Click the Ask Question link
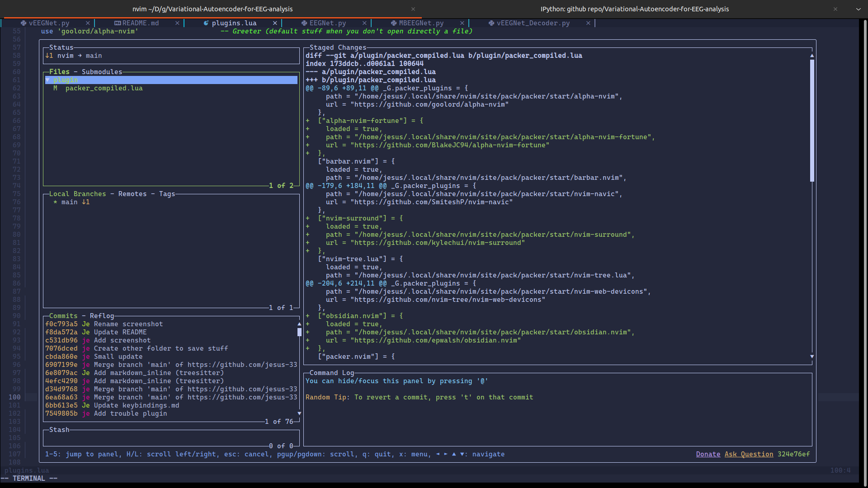Viewport: 868px width, 488px height. coord(749,454)
